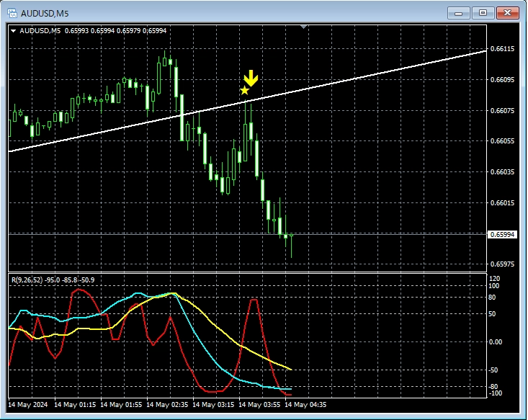Click the 14 May 2024 date label

[30, 405]
